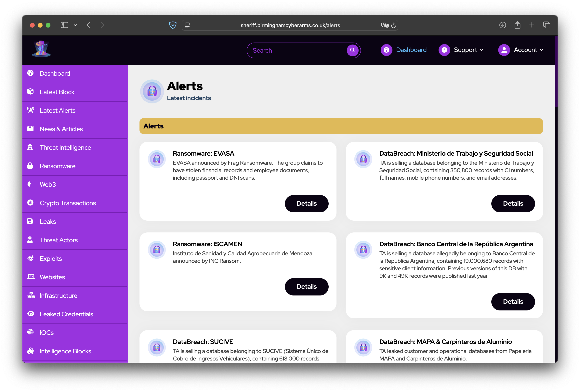Show the tab overview icon

[547, 25]
